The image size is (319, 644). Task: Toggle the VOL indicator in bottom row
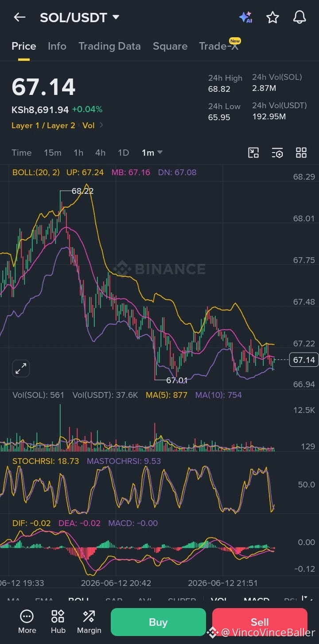coord(219,601)
